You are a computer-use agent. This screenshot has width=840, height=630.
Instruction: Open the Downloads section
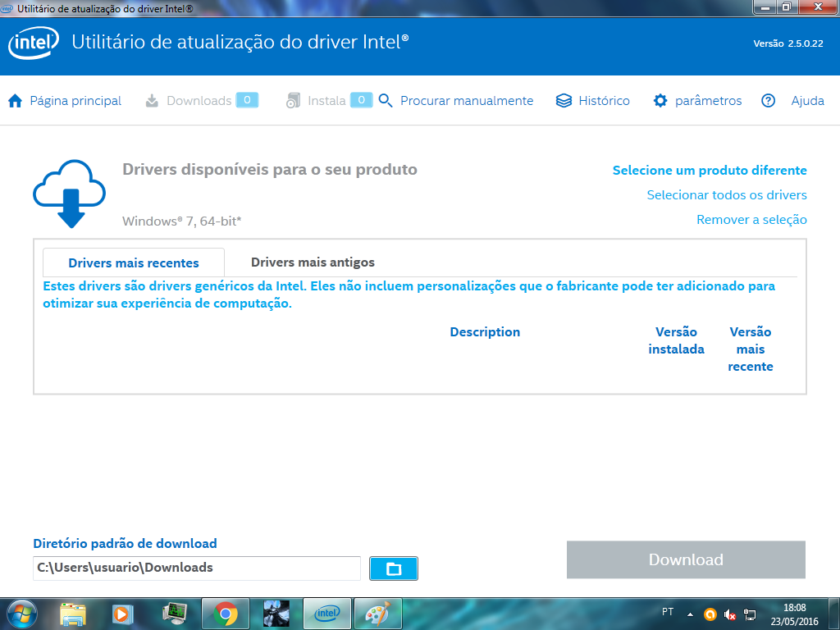(x=199, y=101)
